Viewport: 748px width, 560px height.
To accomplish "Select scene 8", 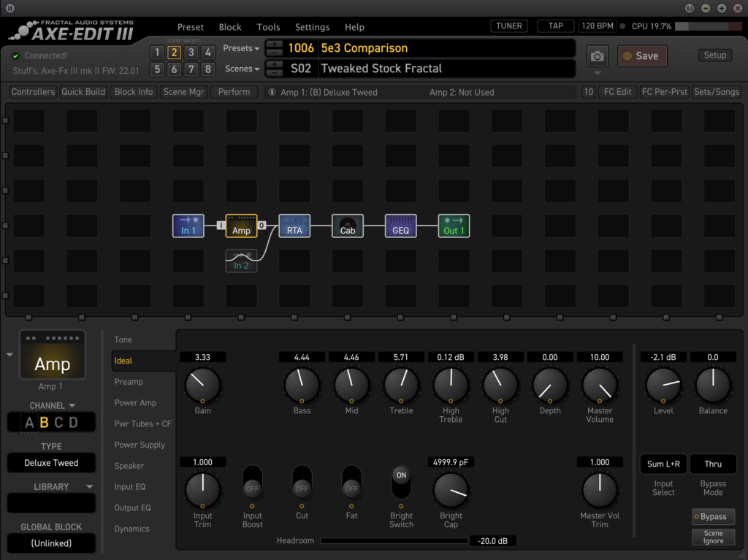I will tap(208, 69).
